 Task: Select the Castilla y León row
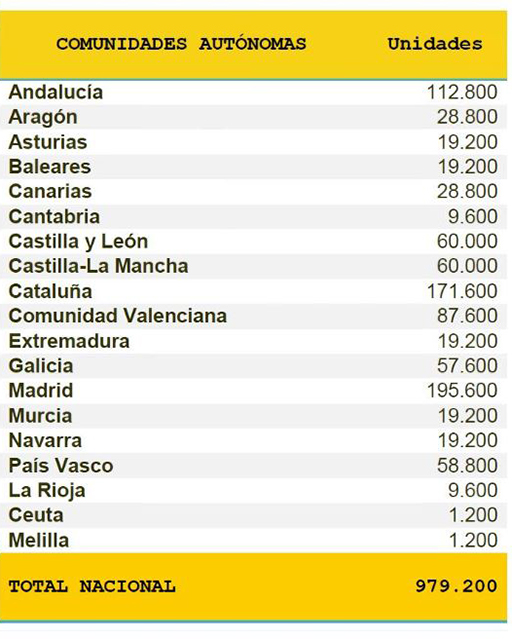(x=253, y=242)
